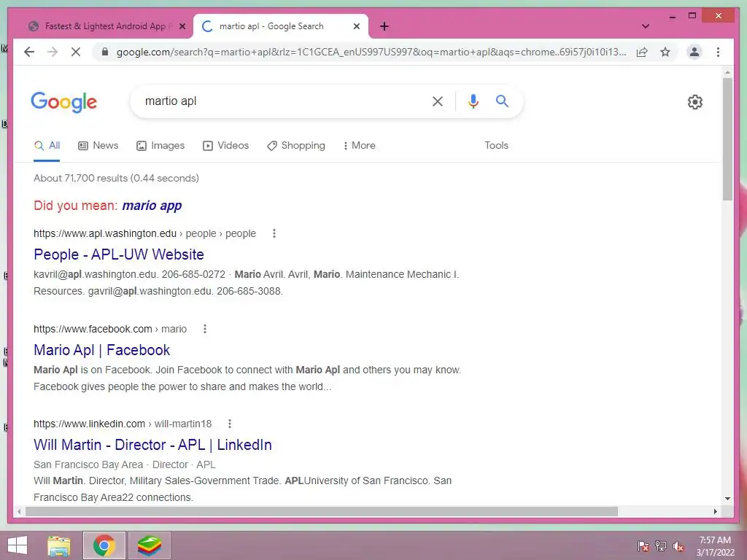
Task: Follow the mario app suggestion
Action: coord(152,206)
